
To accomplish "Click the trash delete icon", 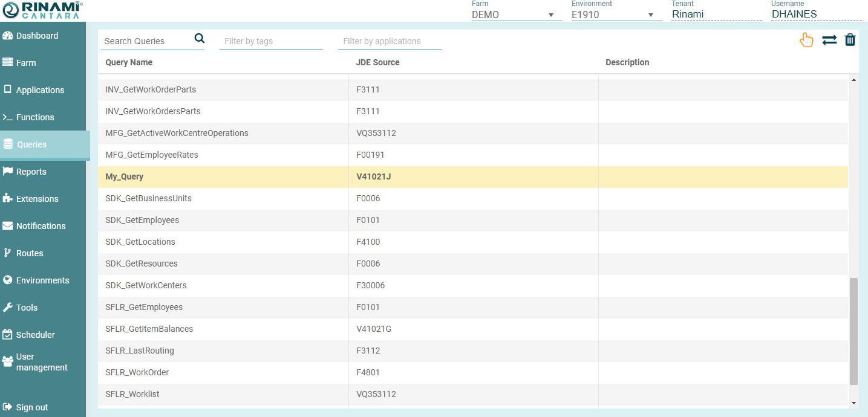I will pyautogui.click(x=850, y=40).
